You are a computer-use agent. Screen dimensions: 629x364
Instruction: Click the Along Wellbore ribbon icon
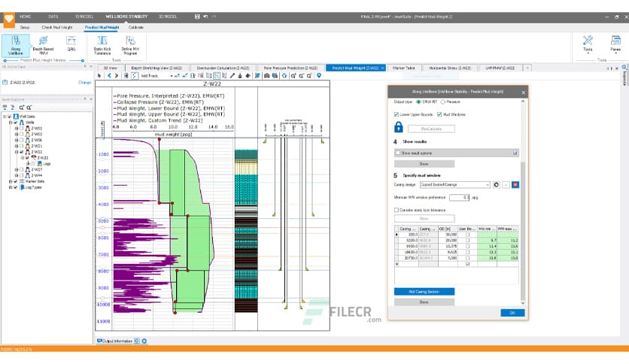16,44
